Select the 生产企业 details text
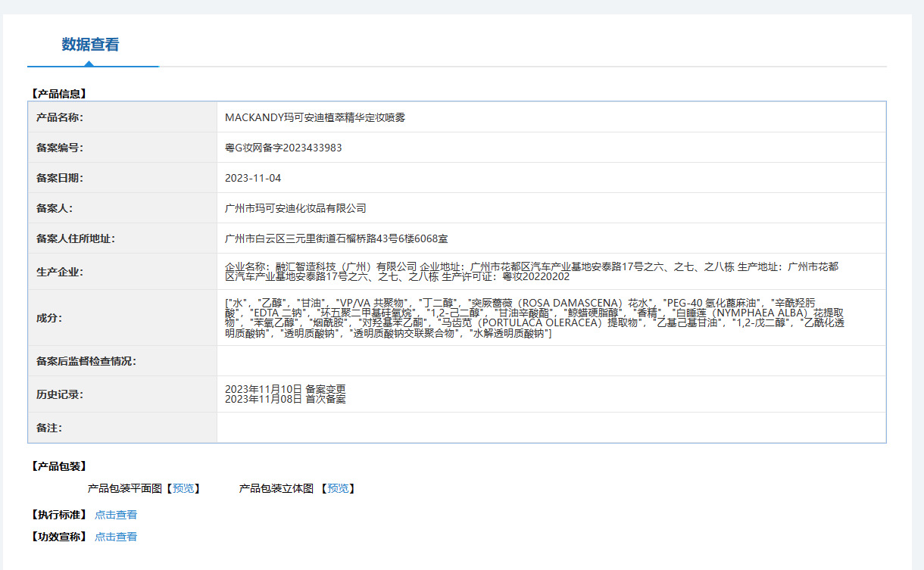Image resolution: width=924 pixels, height=570 pixels. click(x=532, y=272)
